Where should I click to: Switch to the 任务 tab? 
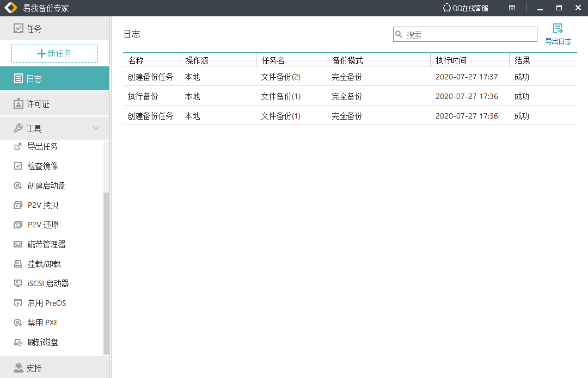(34, 29)
